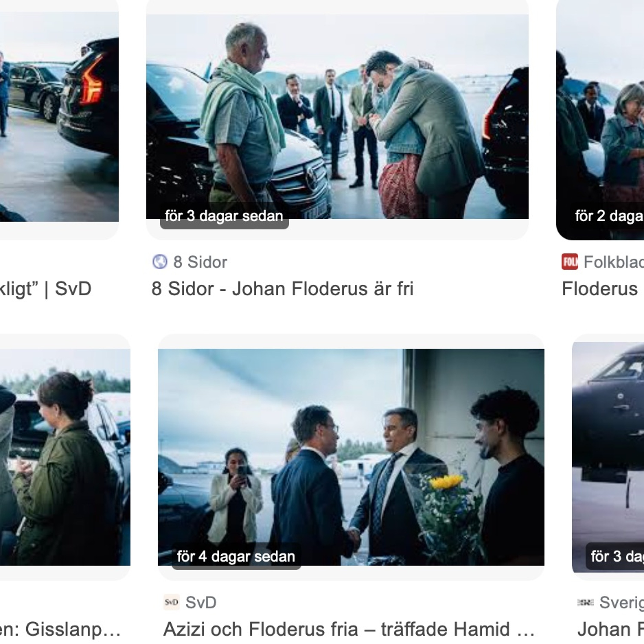The width and height of the screenshot is (644, 644).
Task: Open the 'Gisslanp…' article title link
Action: coord(60,629)
